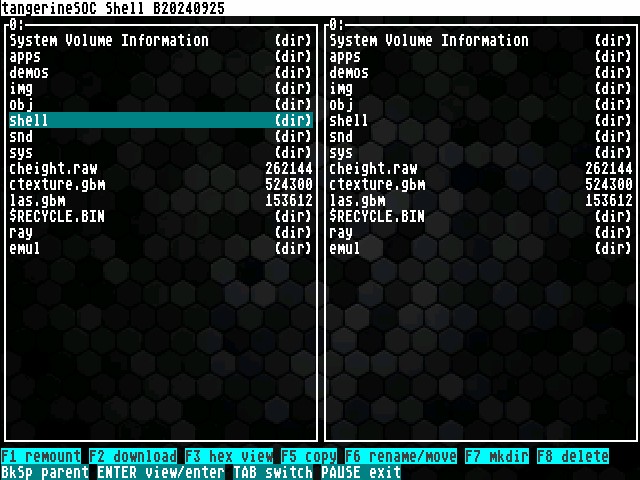Screen dimensions: 640x480
Task: Click size 153612 in left panel
Action: 289,200
